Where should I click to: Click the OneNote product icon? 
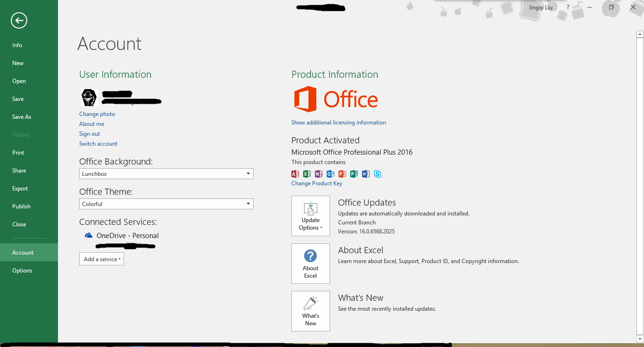(x=319, y=174)
